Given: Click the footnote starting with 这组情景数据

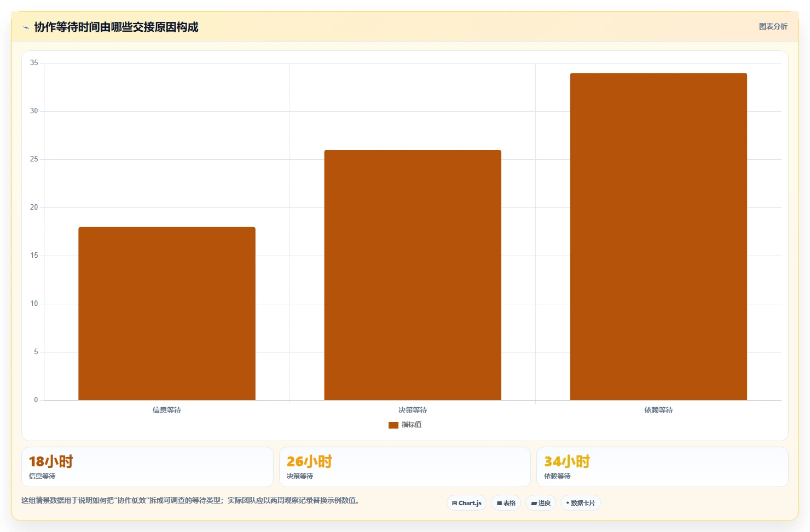Looking at the screenshot, I should pyautogui.click(x=190, y=500).
